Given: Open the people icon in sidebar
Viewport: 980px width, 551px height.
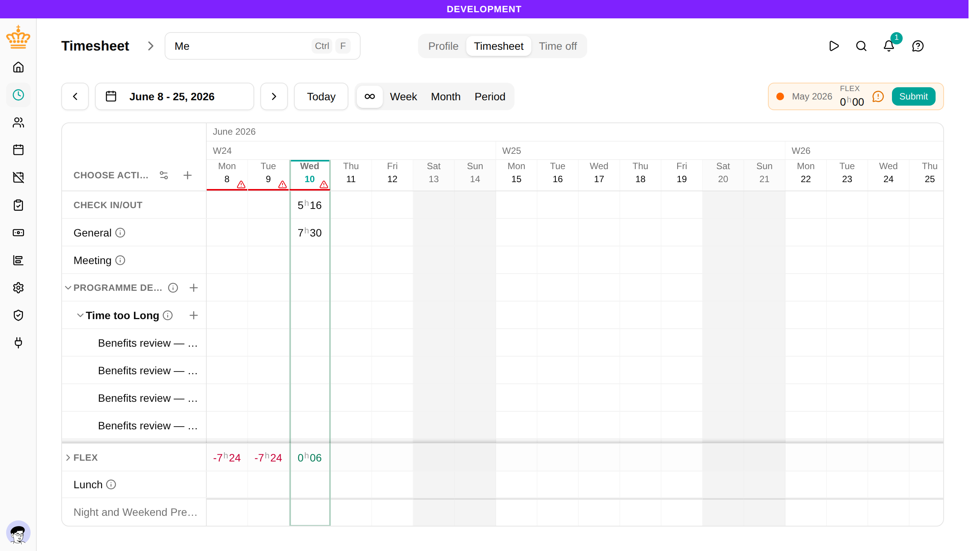Looking at the screenshot, I should pyautogui.click(x=18, y=122).
